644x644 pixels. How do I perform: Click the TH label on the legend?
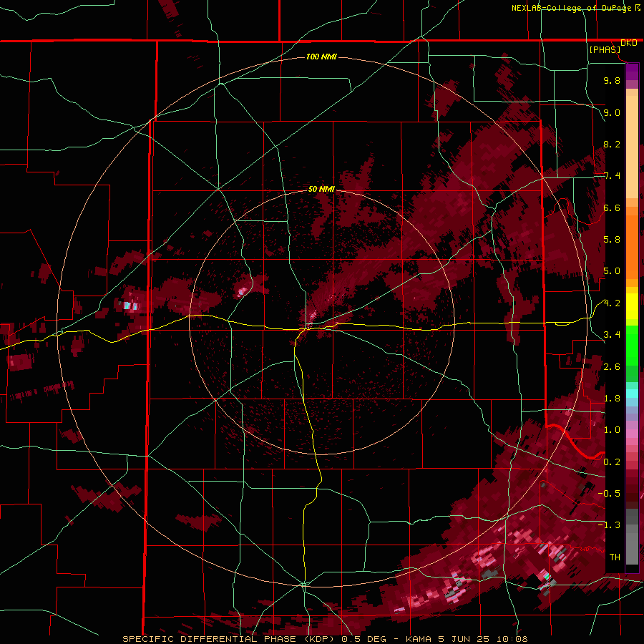pyautogui.click(x=615, y=557)
